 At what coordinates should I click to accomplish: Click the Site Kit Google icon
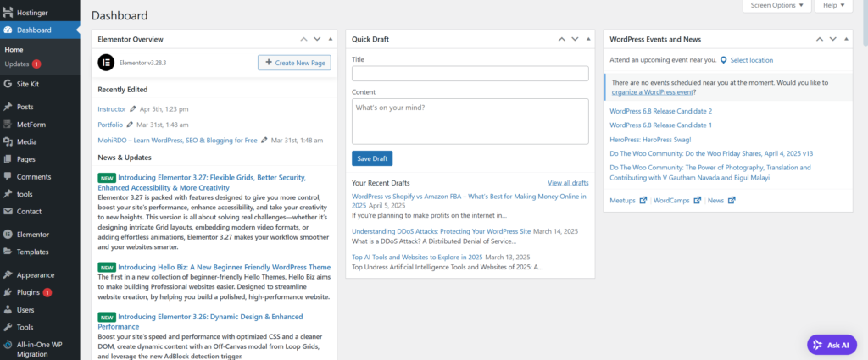(x=8, y=84)
